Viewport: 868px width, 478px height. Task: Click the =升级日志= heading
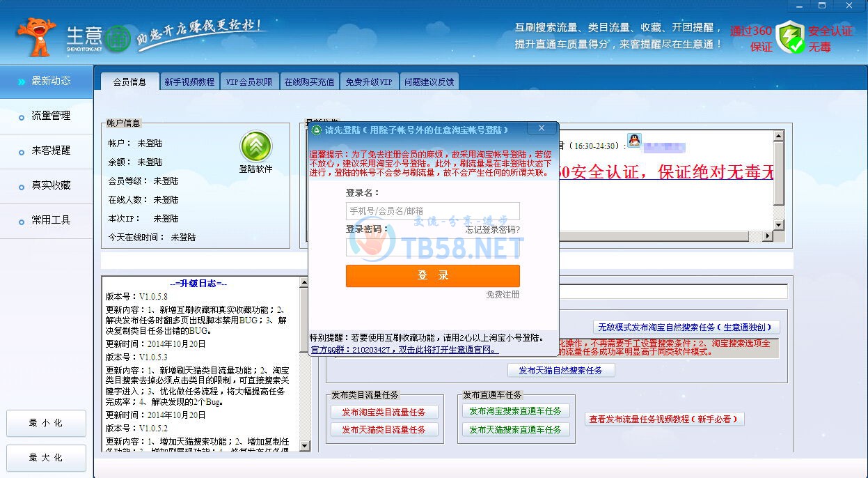point(198,284)
